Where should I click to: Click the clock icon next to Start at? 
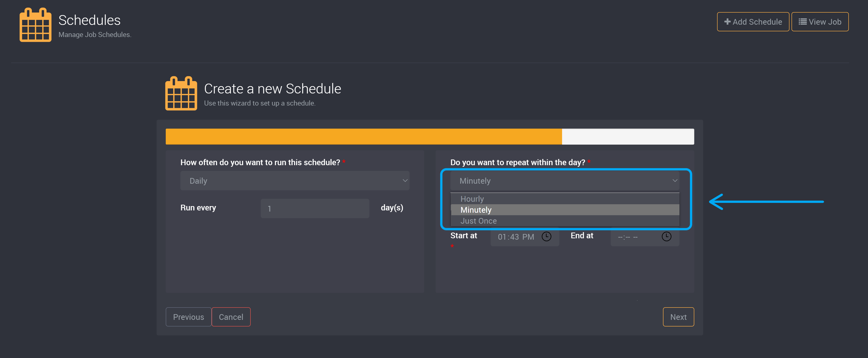(x=546, y=237)
